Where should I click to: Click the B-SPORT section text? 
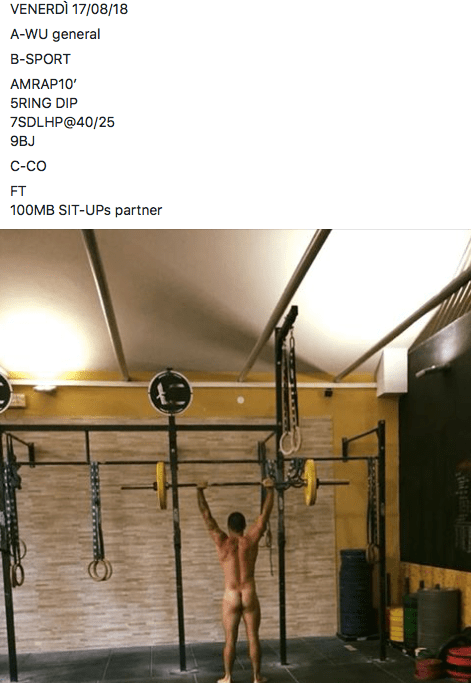[40, 59]
